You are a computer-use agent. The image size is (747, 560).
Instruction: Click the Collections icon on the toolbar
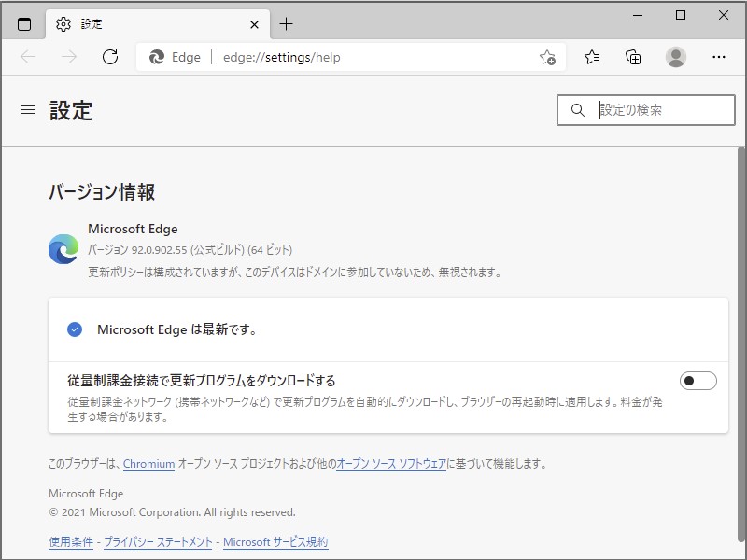tap(633, 57)
